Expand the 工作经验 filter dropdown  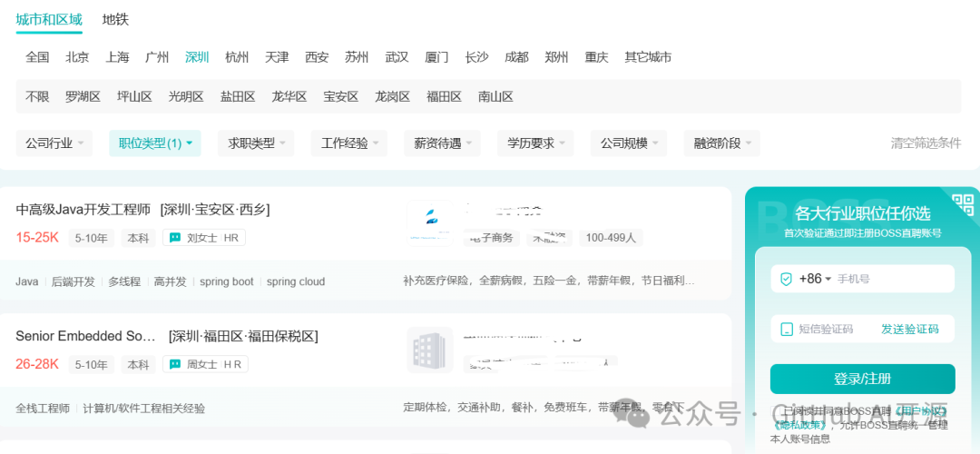point(349,143)
